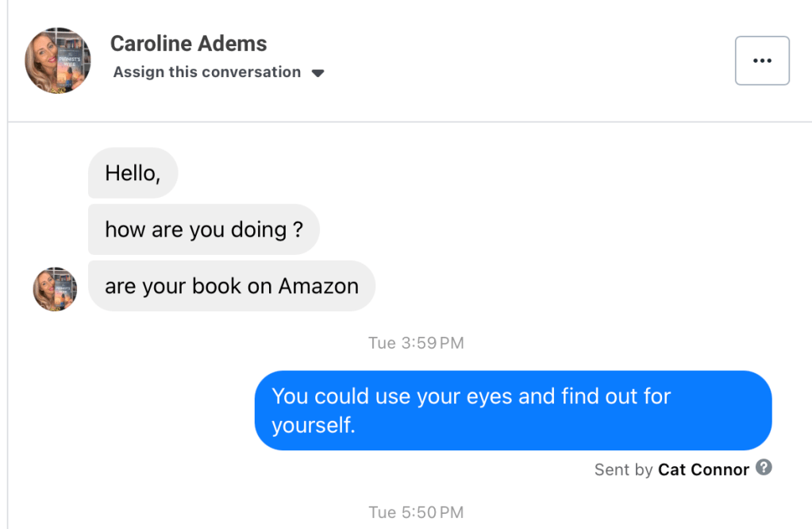Expand the Assign this conversation dropdown arrow
This screenshot has width=812, height=529.
point(317,73)
